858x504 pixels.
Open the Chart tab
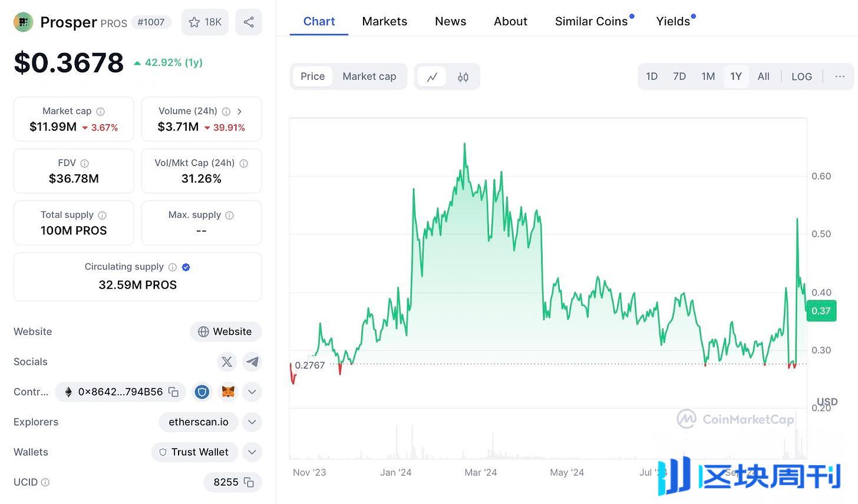pyautogui.click(x=319, y=21)
